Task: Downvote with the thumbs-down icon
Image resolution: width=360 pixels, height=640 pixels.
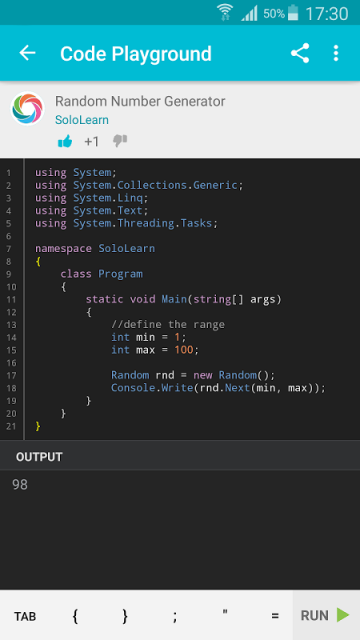Action: (120, 141)
